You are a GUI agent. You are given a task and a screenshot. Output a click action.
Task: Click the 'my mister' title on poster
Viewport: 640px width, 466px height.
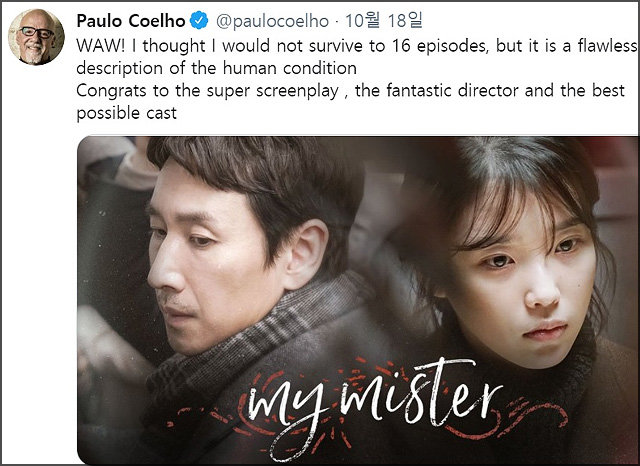click(373, 404)
